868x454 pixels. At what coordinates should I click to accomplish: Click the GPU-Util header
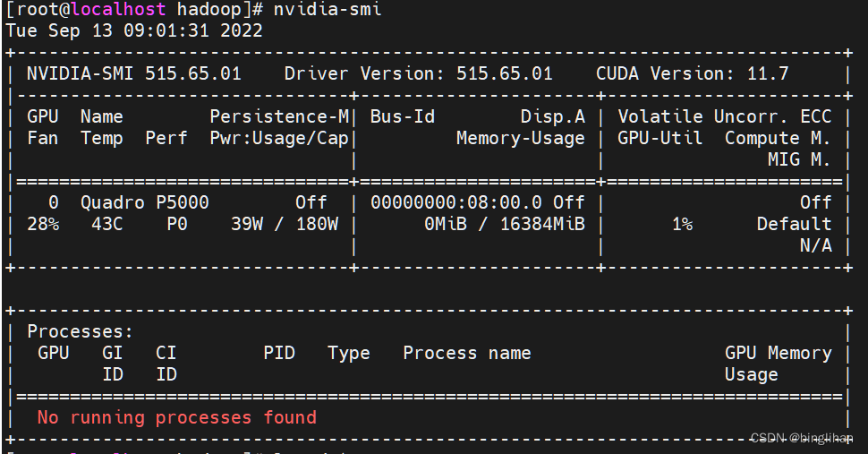(x=660, y=139)
